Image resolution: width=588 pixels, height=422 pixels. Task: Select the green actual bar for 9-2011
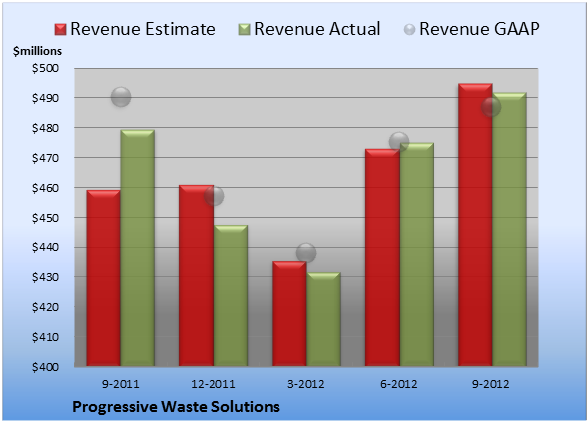[138, 248]
